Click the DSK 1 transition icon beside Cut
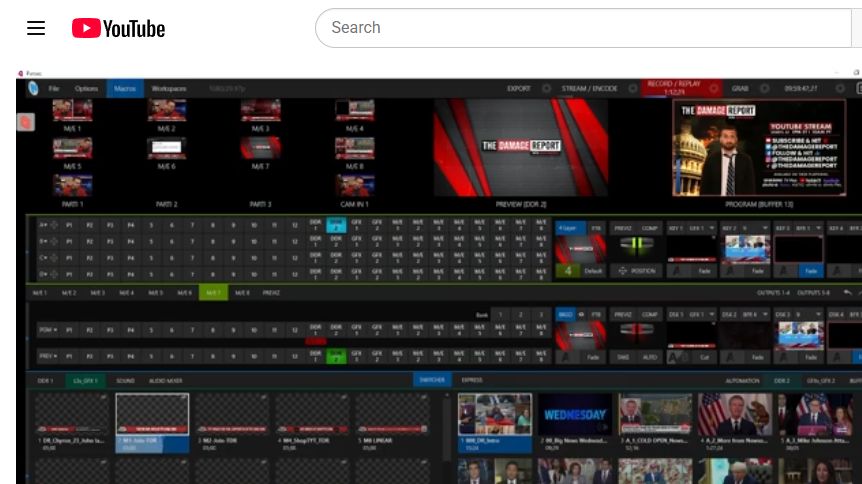The image size is (862, 484). pos(678,357)
